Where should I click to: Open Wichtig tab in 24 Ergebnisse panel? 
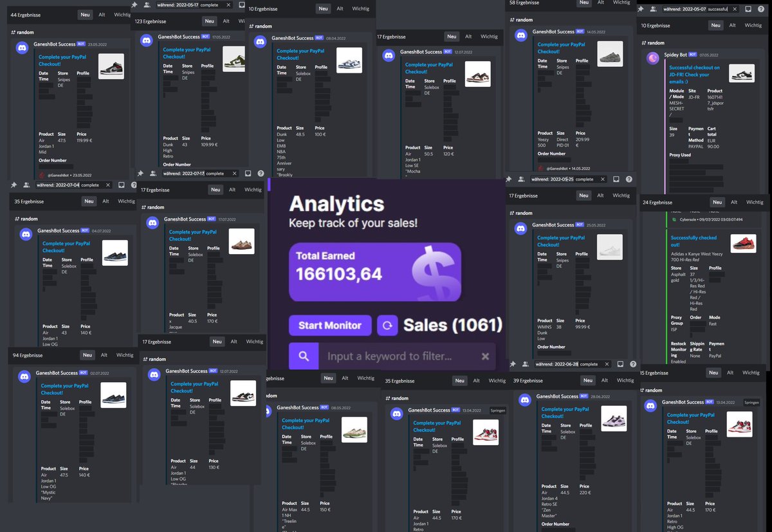coord(755,202)
